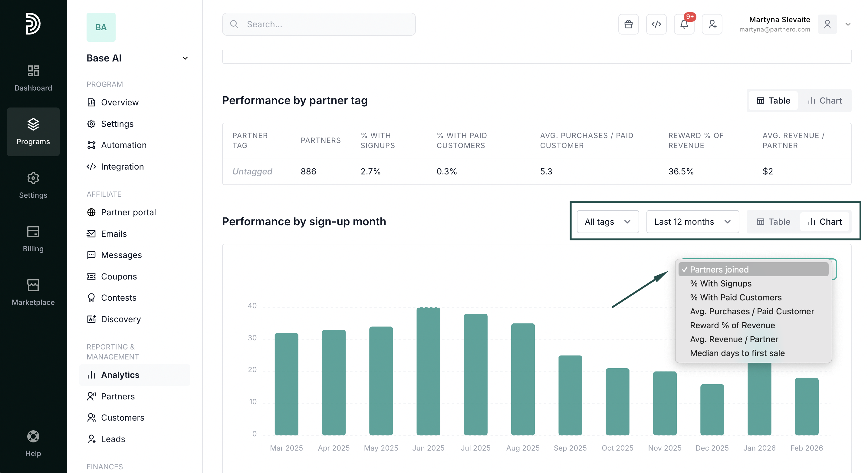Open Billing in the left rail
Viewport: 868px width, 473px height.
(33, 239)
